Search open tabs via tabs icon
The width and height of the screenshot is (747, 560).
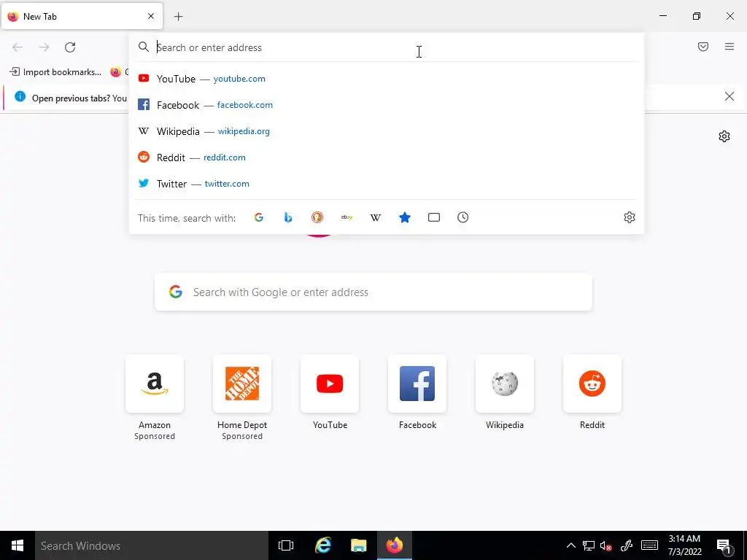click(x=434, y=217)
